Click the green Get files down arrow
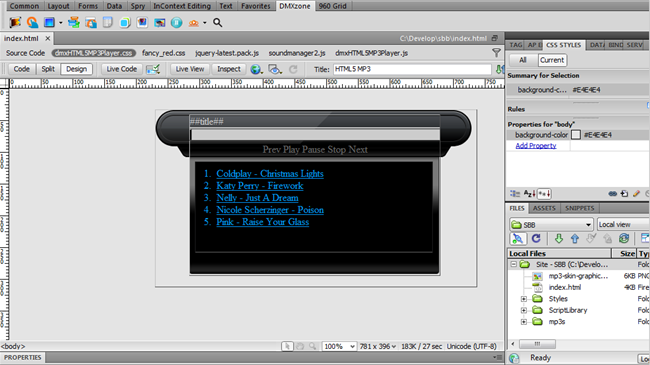The height and width of the screenshot is (365, 650). (x=558, y=238)
